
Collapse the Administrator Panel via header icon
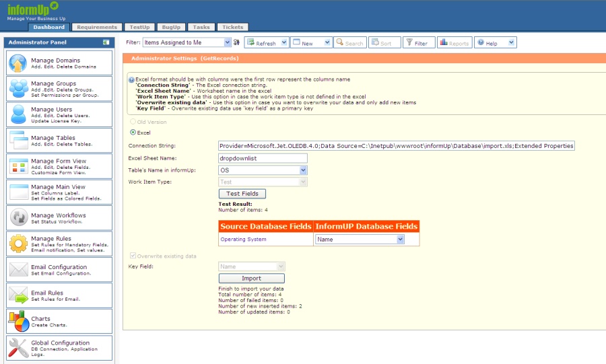106,42
